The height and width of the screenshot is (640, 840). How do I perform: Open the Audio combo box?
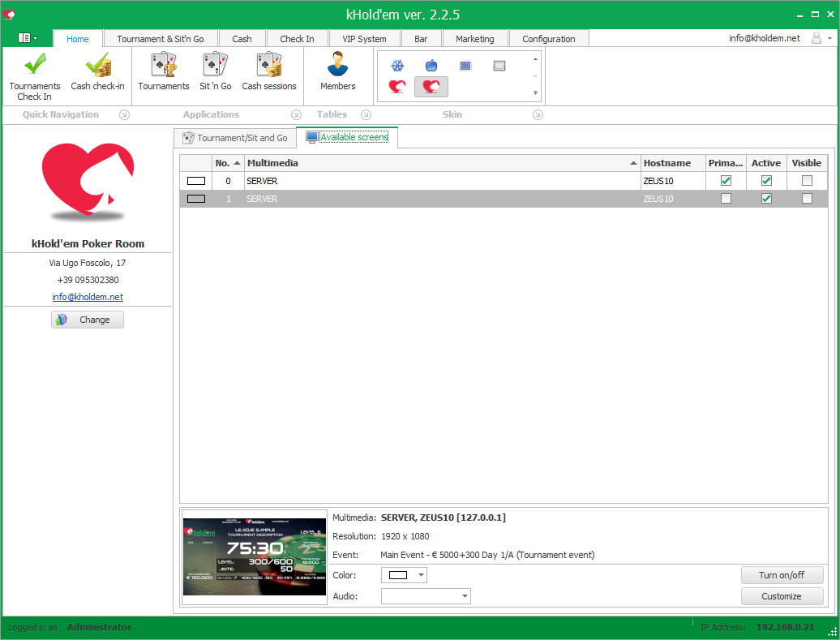coord(426,596)
